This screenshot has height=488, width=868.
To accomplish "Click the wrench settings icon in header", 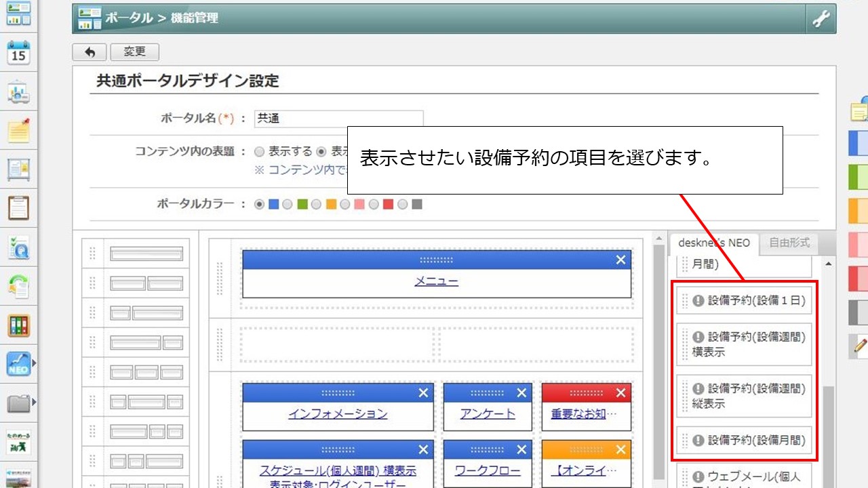I will (x=821, y=19).
